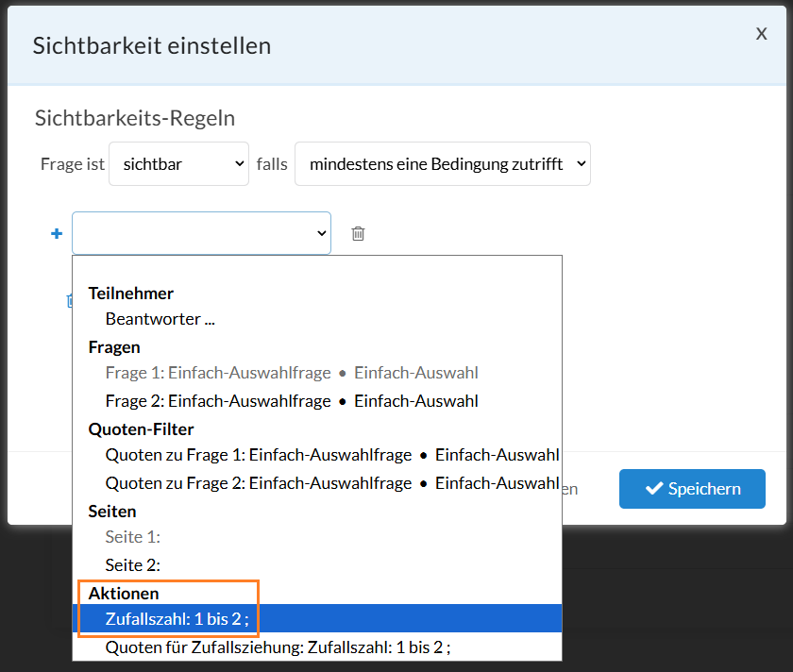
Task: Select 'Beantworter ...' option
Action: (x=317, y=319)
